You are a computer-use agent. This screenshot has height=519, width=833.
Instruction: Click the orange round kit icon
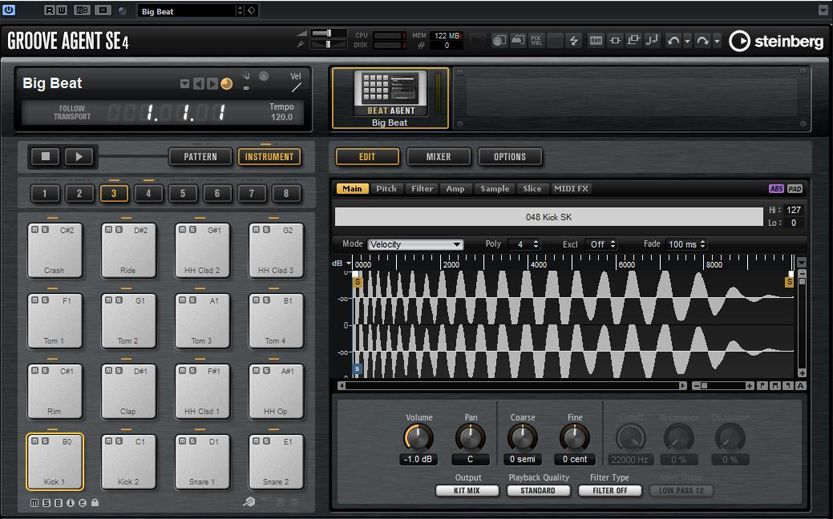point(227,84)
